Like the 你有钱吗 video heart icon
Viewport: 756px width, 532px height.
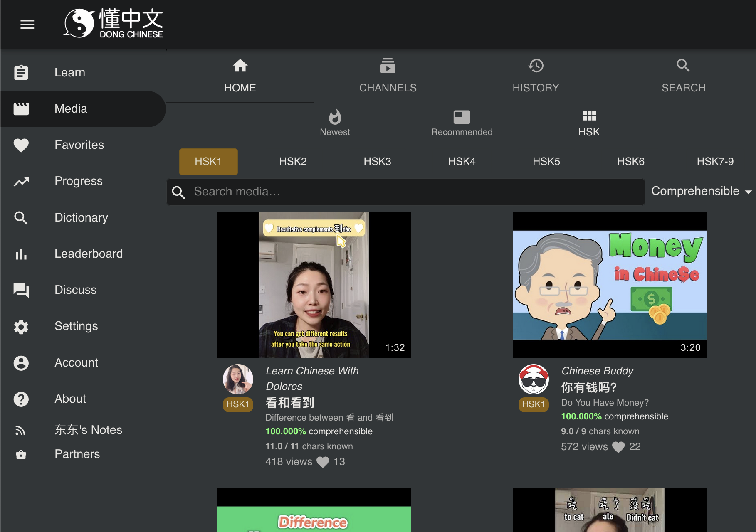[618, 447]
